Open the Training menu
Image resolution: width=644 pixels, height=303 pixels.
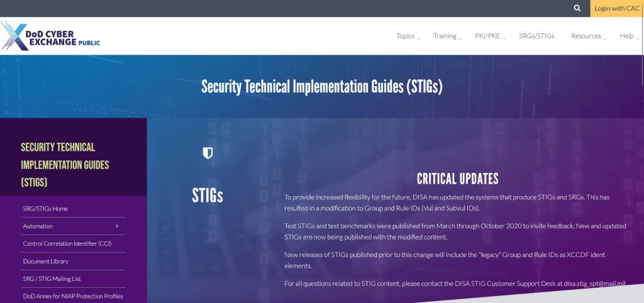point(445,36)
